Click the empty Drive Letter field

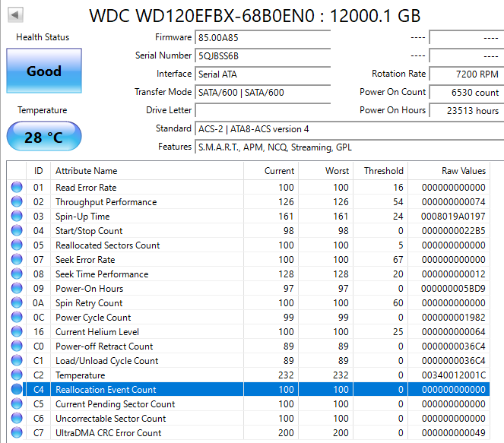coord(262,111)
